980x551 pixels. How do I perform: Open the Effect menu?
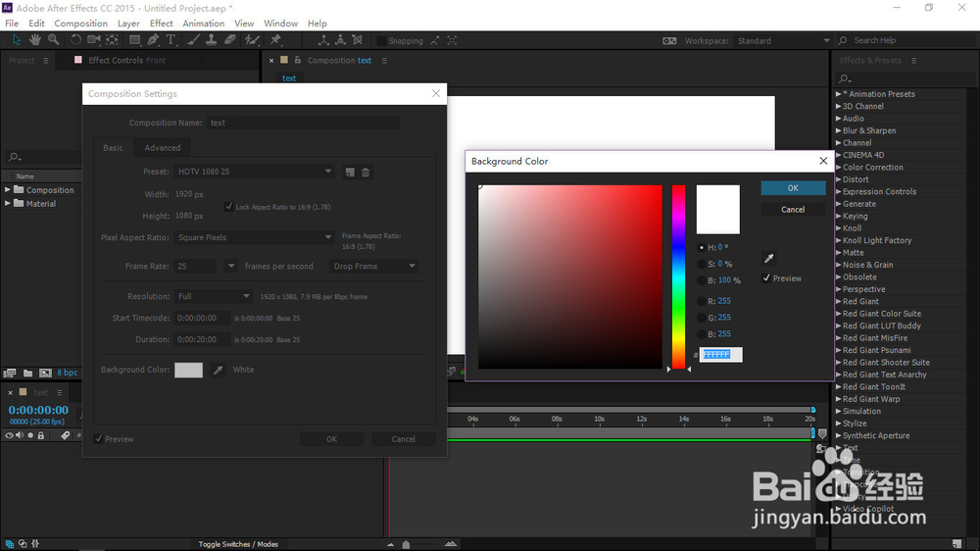[162, 24]
